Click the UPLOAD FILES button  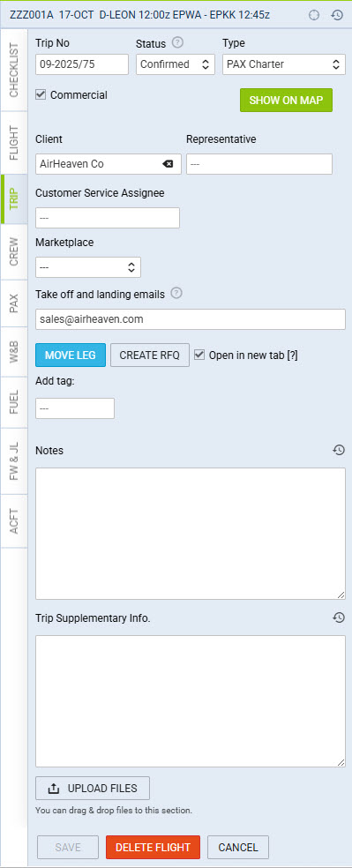point(93,788)
